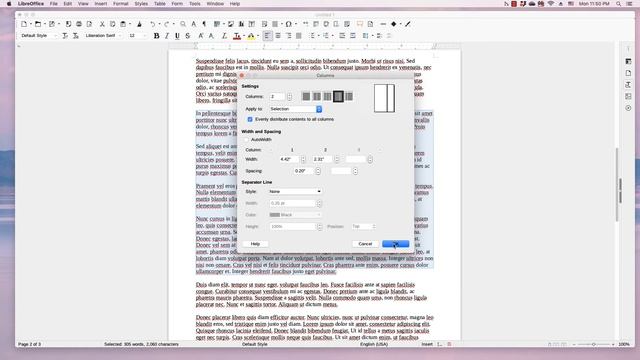This screenshot has width=640, height=360.
Task: Open the New document dropdown arrow
Action: coord(31,24)
